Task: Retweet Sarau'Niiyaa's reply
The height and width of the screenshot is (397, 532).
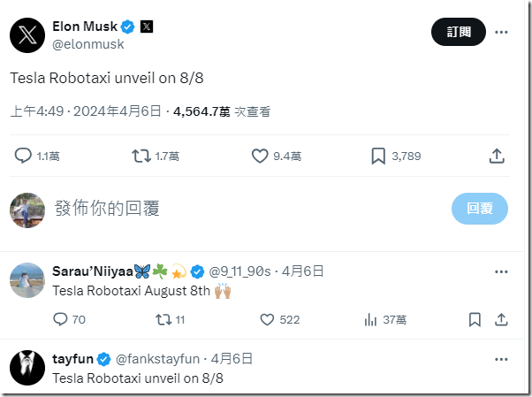Action: click(163, 319)
